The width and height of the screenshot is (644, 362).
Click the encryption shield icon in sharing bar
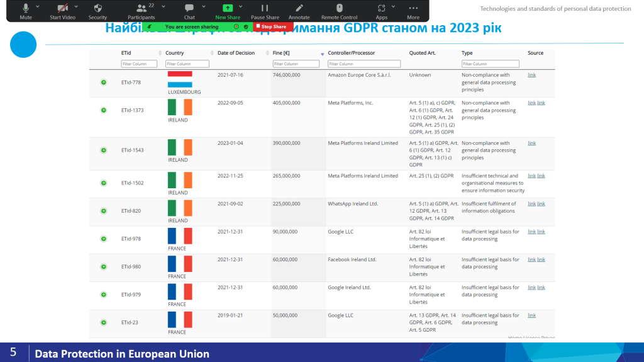246,26
